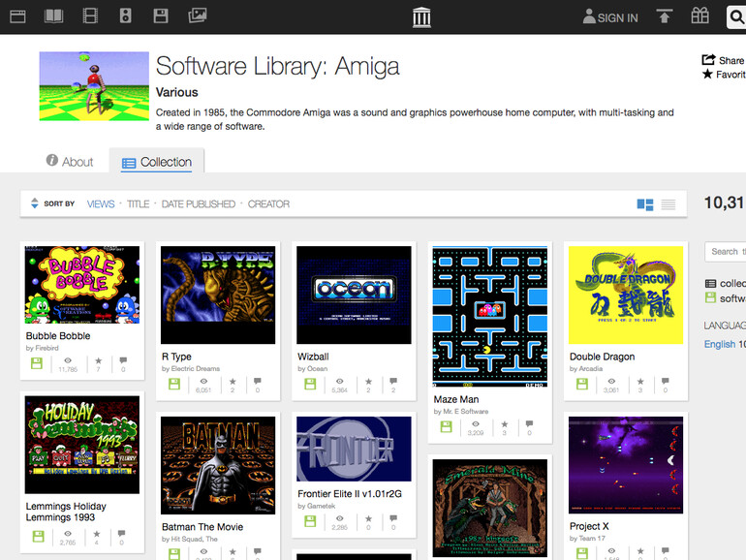The height and width of the screenshot is (560, 746).
Task: Click Double Dragon thumbnail image
Action: [x=626, y=295]
